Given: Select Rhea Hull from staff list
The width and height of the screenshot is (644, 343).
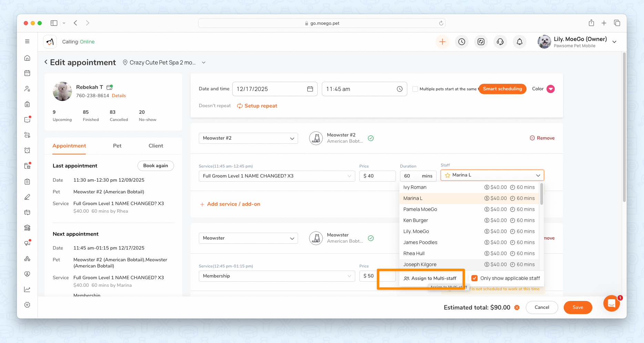Looking at the screenshot, I should coord(414,253).
